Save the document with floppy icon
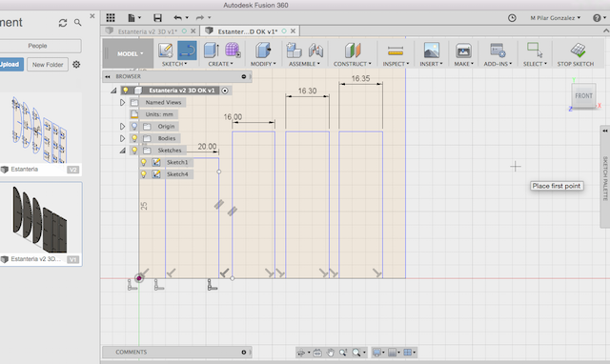The height and width of the screenshot is (364, 610). [x=157, y=17]
